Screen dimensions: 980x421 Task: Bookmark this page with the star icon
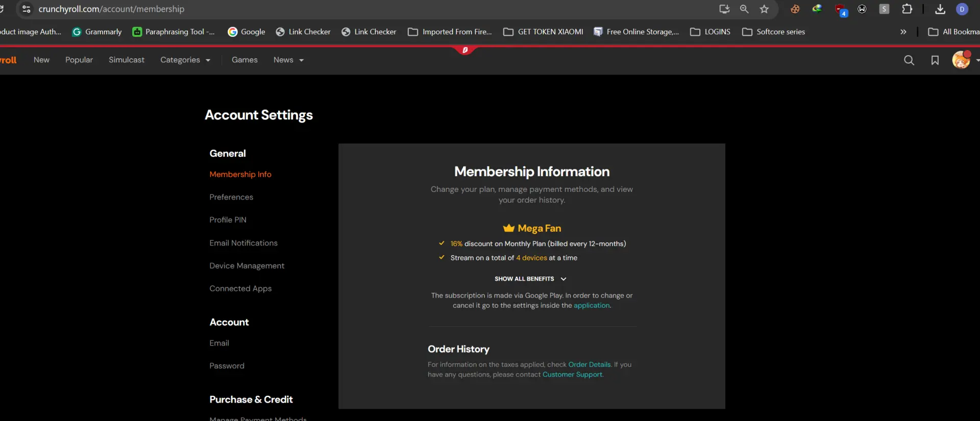click(764, 9)
